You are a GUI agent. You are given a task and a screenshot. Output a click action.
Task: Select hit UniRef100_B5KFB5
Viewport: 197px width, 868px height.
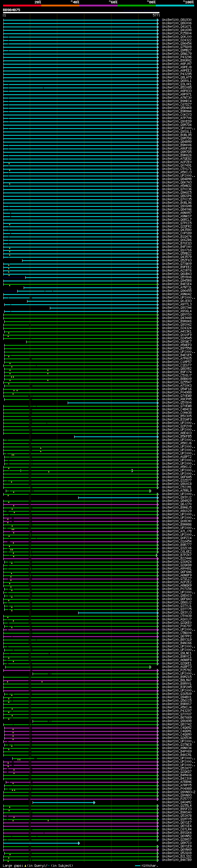(177, 436)
